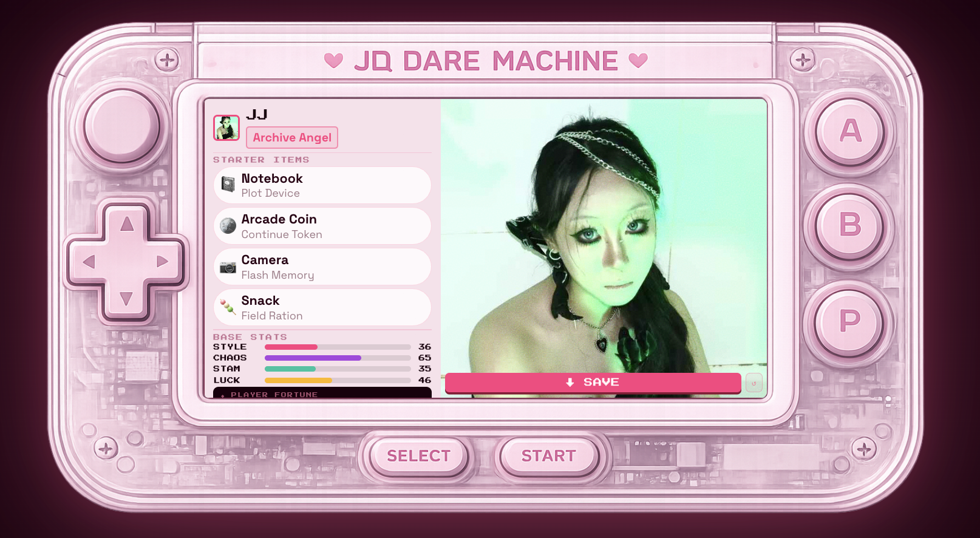Push the SELECT button

click(x=419, y=456)
